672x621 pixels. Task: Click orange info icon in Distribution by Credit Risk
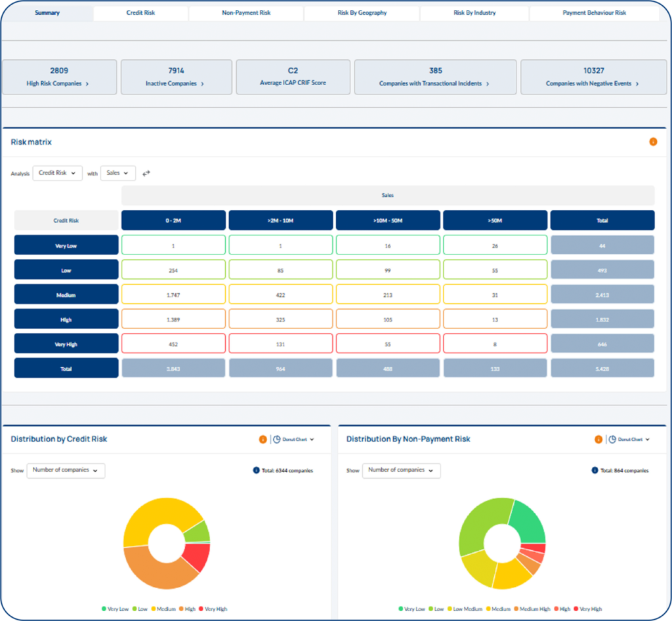pos(262,439)
